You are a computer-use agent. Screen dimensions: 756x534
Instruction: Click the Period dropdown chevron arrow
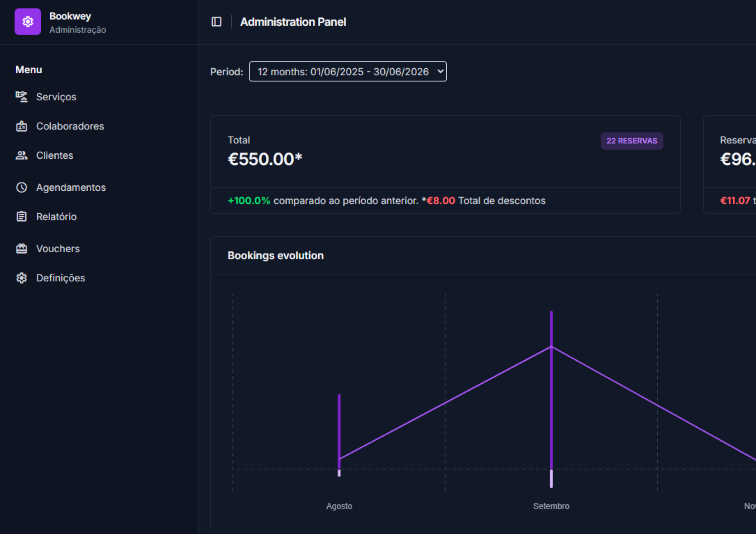point(440,71)
